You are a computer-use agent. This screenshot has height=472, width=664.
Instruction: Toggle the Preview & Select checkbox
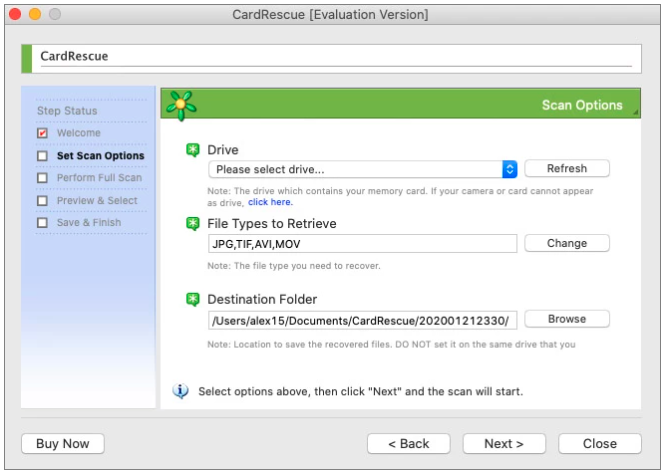pyautogui.click(x=42, y=200)
